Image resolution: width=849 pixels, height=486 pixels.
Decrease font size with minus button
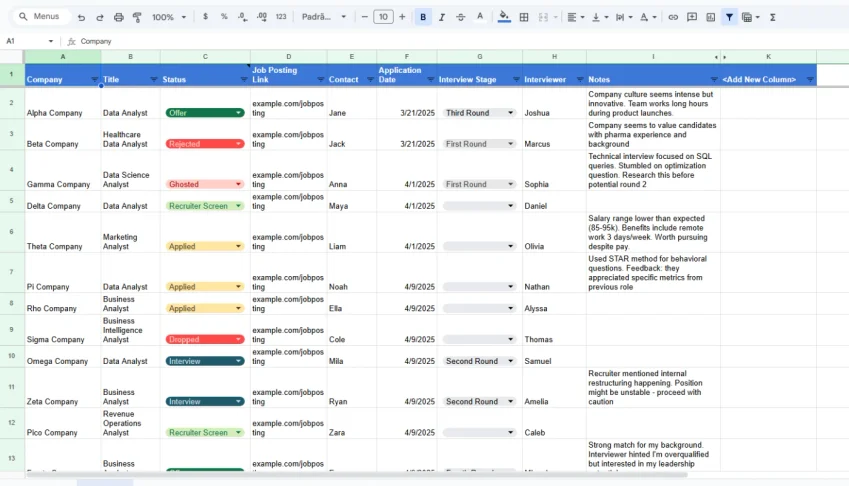(x=364, y=17)
